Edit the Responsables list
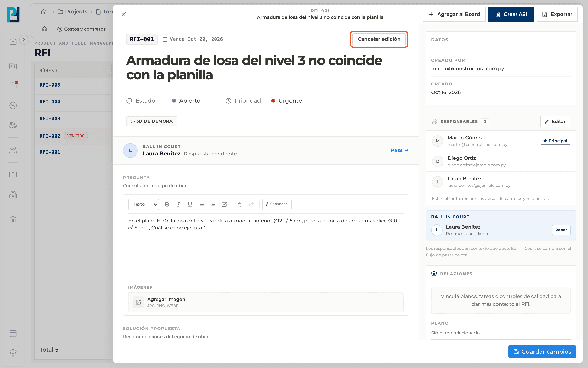 pos(555,121)
